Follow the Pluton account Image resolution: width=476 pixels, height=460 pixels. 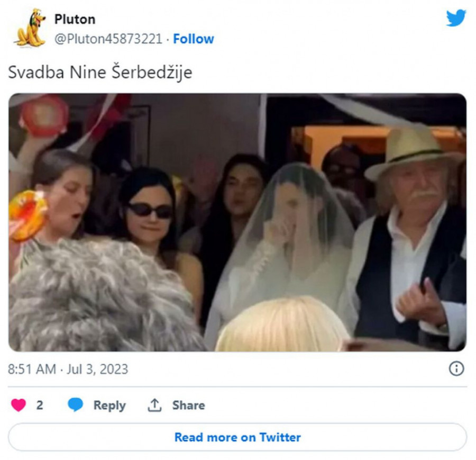[194, 39]
